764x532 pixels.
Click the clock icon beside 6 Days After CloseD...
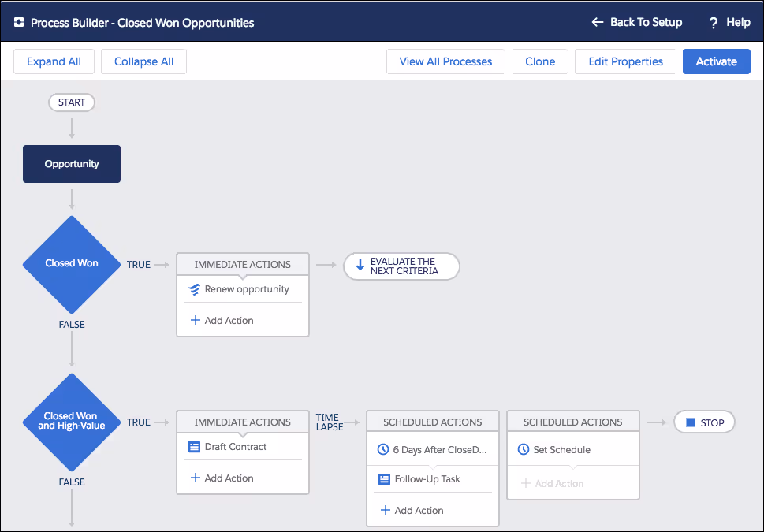[x=383, y=449]
